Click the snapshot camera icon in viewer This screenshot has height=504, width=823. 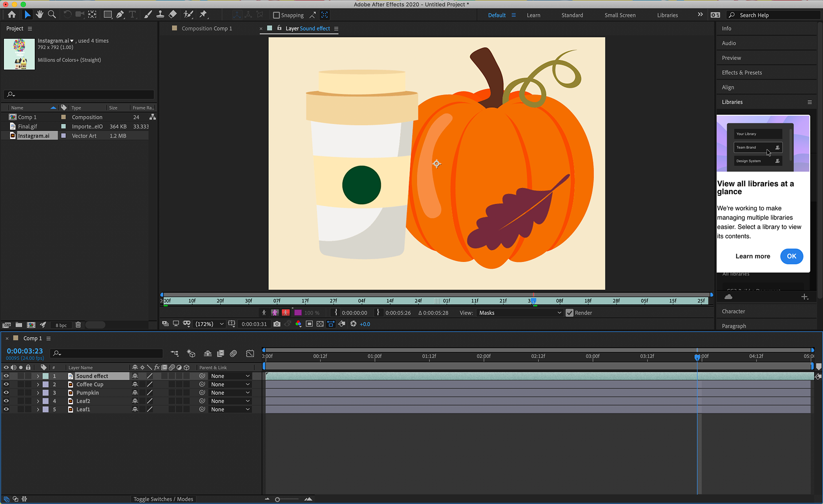277,324
